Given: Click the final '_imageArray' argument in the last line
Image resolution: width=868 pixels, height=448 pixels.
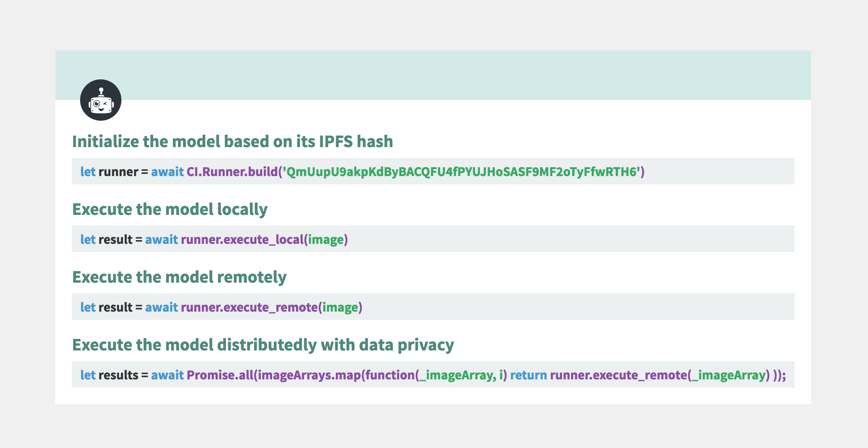Looking at the screenshot, I should click(728, 375).
